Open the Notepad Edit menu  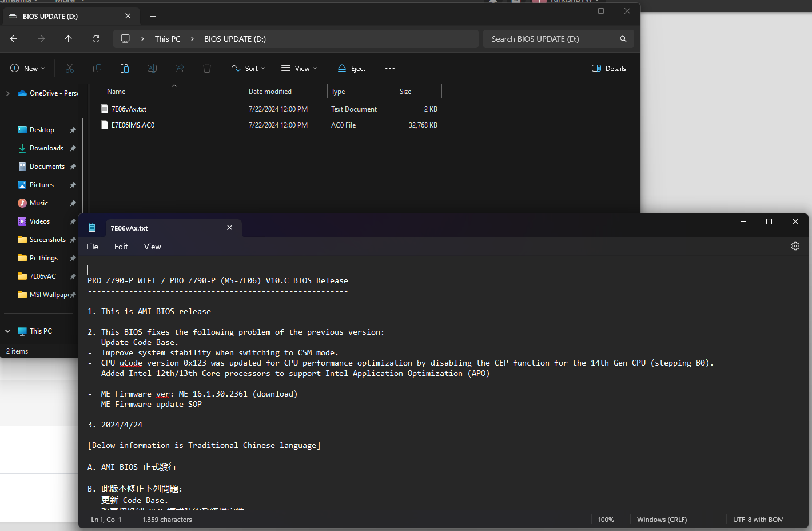pyautogui.click(x=121, y=247)
